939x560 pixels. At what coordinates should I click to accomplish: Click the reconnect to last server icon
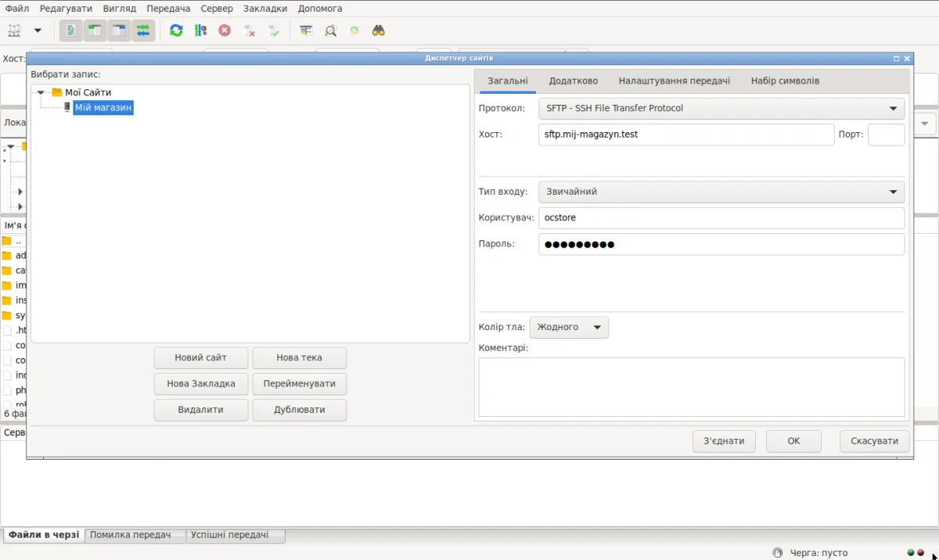click(273, 31)
